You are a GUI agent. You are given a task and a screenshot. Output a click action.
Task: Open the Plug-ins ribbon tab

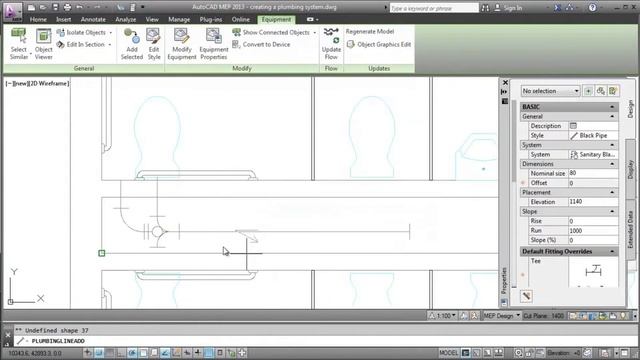[x=211, y=19]
